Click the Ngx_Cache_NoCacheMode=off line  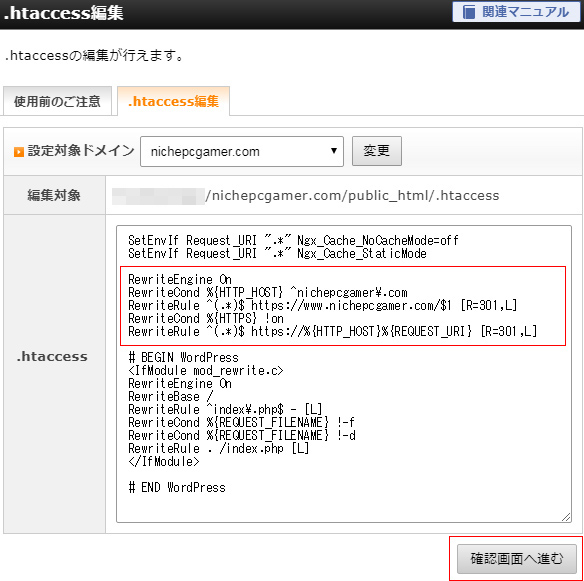pos(293,241)
